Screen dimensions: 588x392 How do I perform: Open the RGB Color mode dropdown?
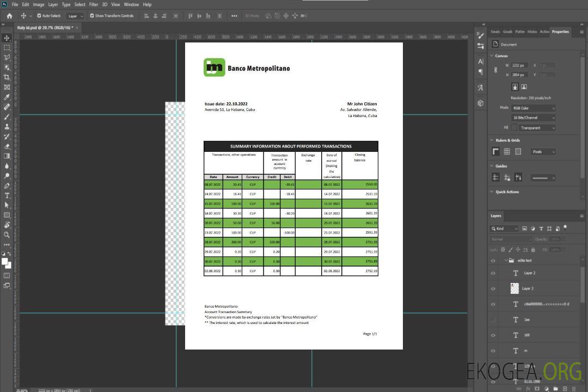pyautogui.click(x=533, y=108)
